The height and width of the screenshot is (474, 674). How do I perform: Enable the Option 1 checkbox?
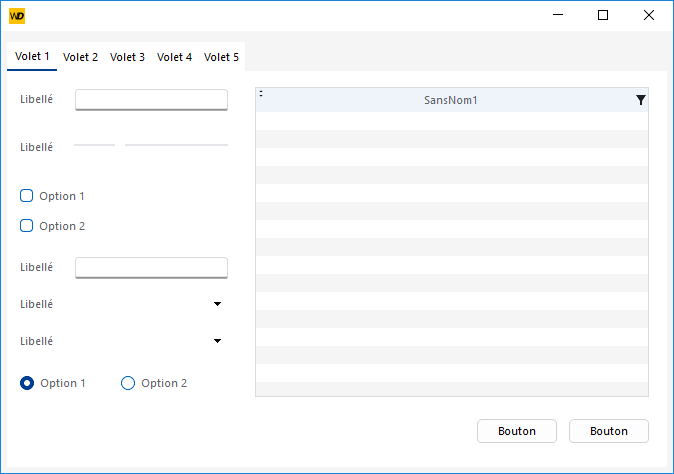pyautogui.click(x=27, y=196)
